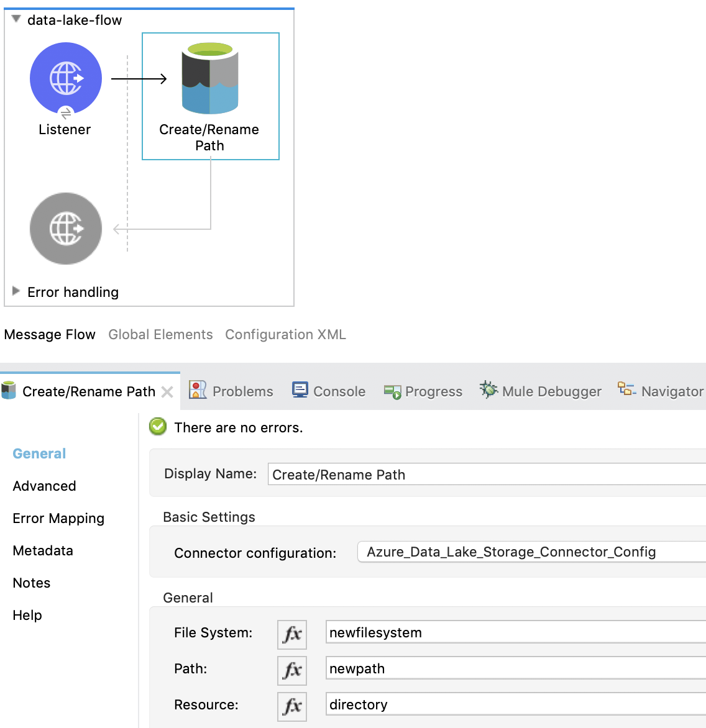This screenshot has height=728, width=706.
Task: Toggle expression mode for Path field
Action: tap(292, 670)
